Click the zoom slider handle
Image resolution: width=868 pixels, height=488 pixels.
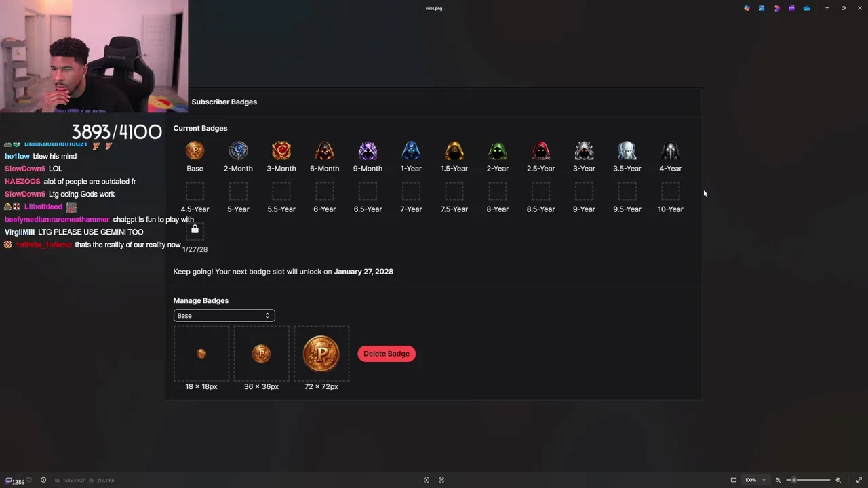794,480
